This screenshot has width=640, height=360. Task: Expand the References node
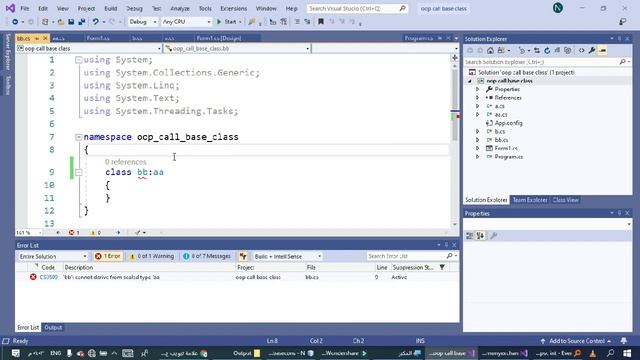[x=478, y=98]
